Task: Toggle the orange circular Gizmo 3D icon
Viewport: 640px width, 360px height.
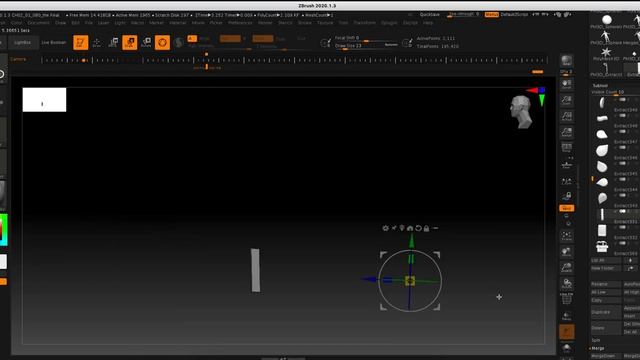Action: pyautogui.click(x=162, y=42)
